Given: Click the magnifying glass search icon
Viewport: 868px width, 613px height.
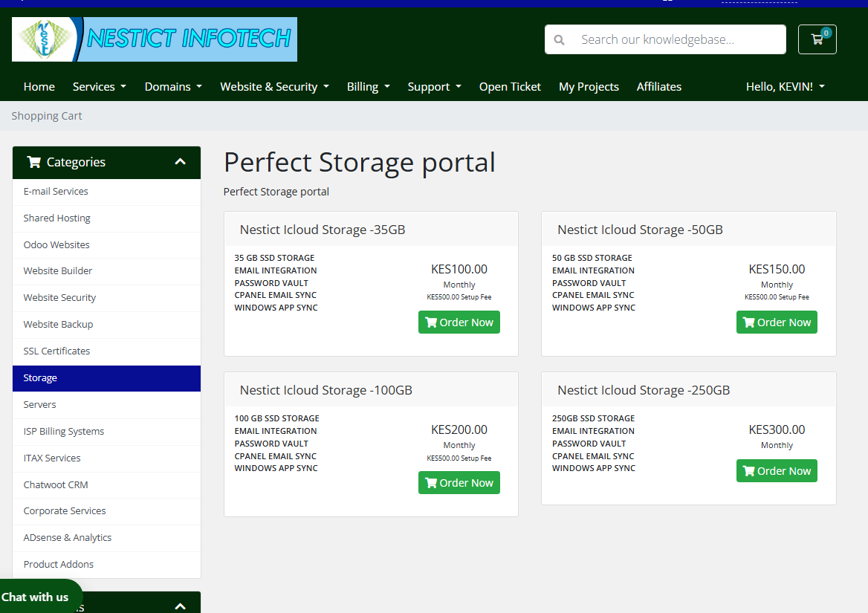Looking at the screenshot, I should coord(559,39).
